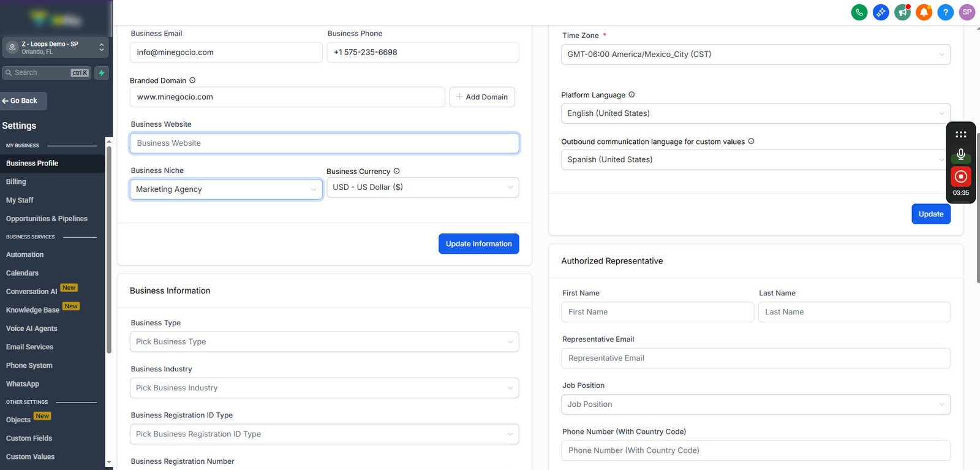Click the green lightning quick actions icon

(x=102, y=73)
